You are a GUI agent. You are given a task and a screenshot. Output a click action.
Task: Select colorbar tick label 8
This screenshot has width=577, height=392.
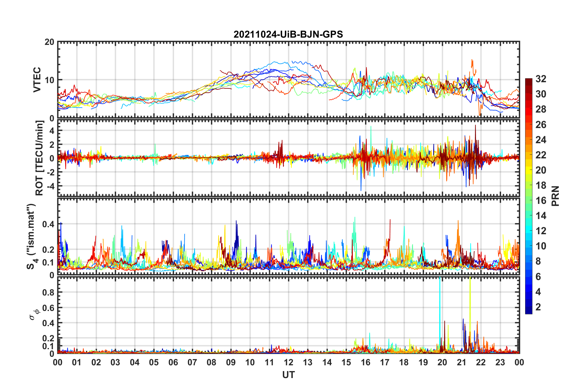[x=538, y=261]
